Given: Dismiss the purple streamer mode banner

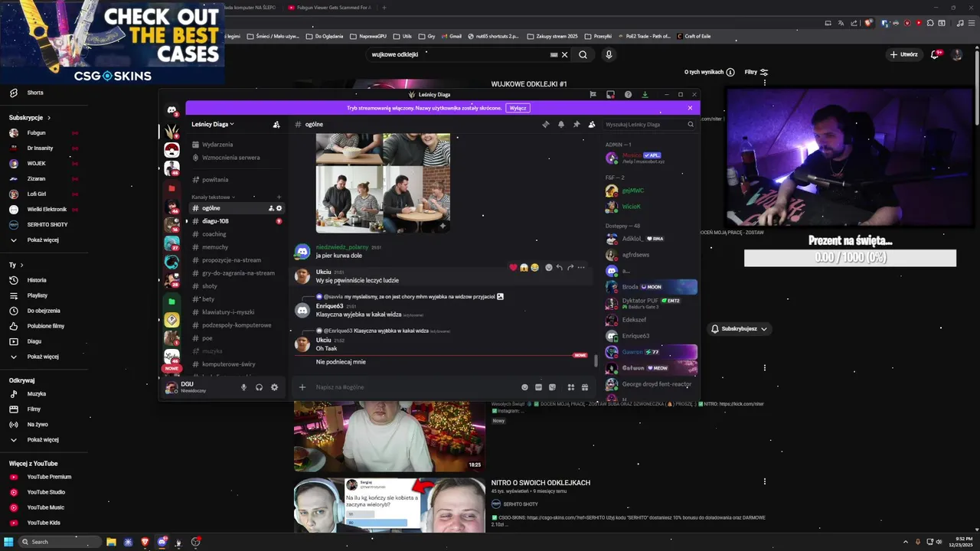Looking at the screenshot, I should [690, 108].
